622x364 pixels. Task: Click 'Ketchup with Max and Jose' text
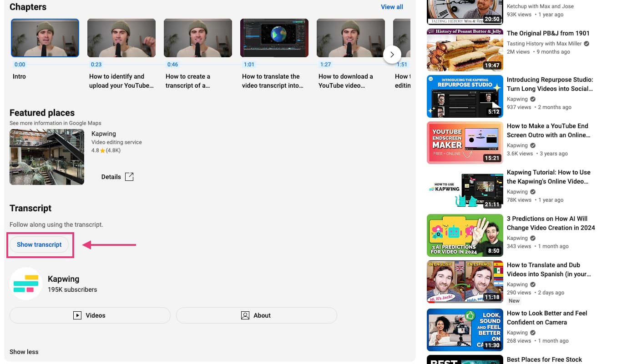[540, 6]
